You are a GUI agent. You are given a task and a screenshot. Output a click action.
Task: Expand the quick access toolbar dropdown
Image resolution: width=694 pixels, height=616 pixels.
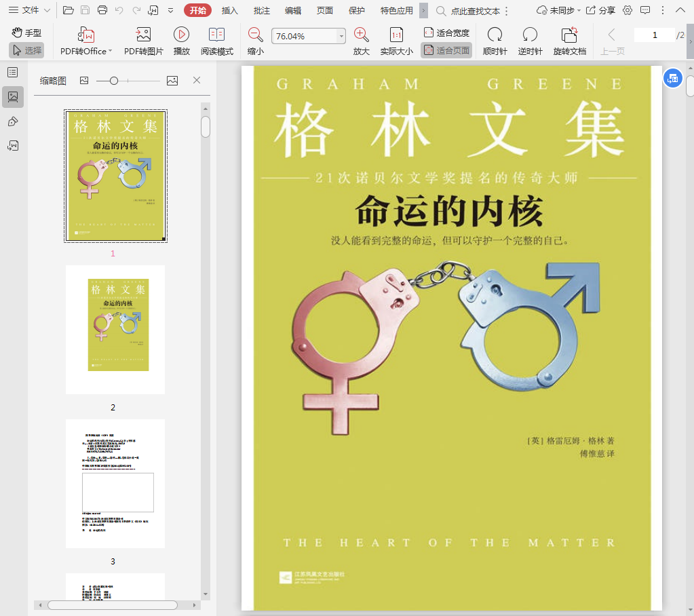tap(170, 10)
